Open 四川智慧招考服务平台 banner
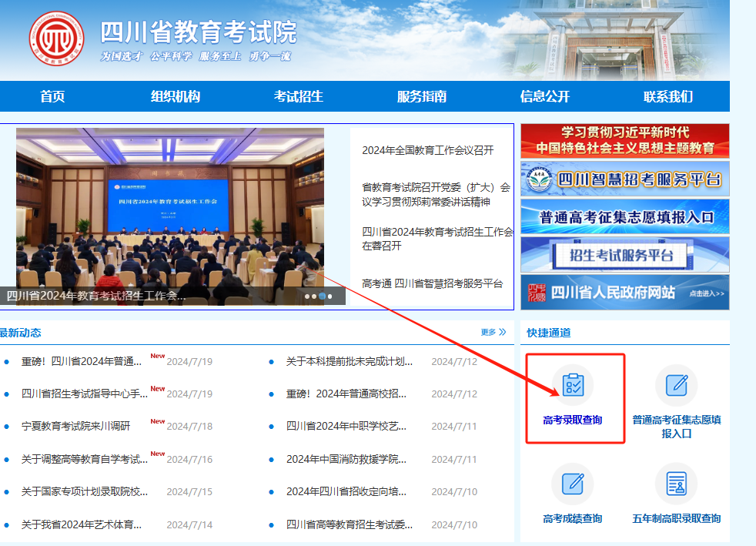This screenshot has width=756, height=546. (x=624, y=179)
